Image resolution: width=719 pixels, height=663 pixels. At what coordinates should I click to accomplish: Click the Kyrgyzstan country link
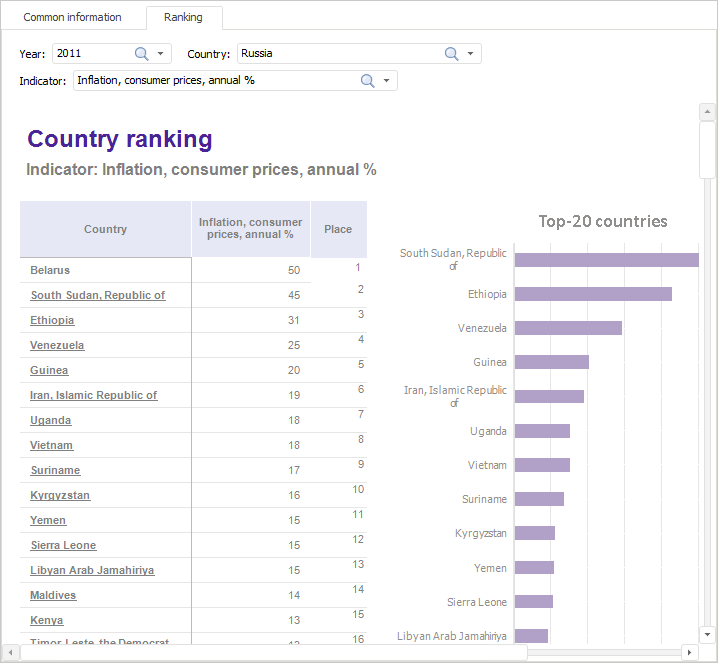pos(60,495)
